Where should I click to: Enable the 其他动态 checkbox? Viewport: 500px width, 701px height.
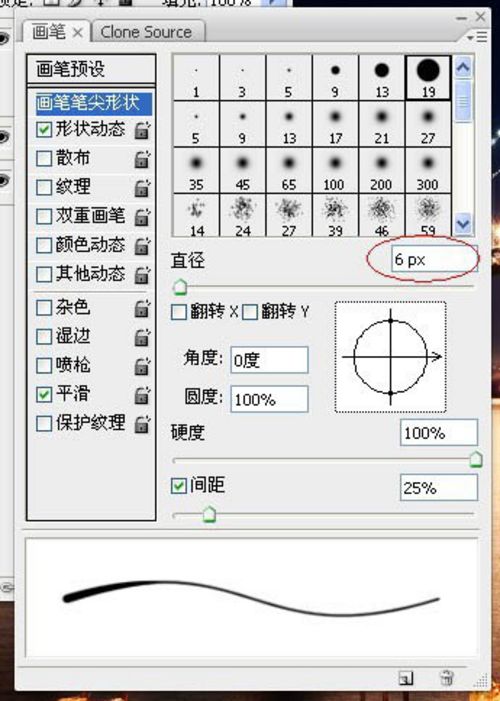[x=44, y=274]
